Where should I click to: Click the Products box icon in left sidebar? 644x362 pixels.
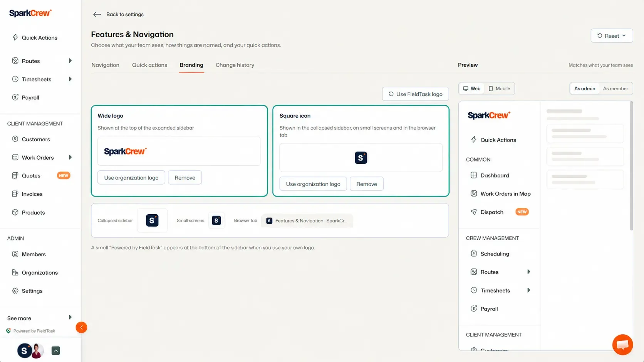(x=15, y=212)
